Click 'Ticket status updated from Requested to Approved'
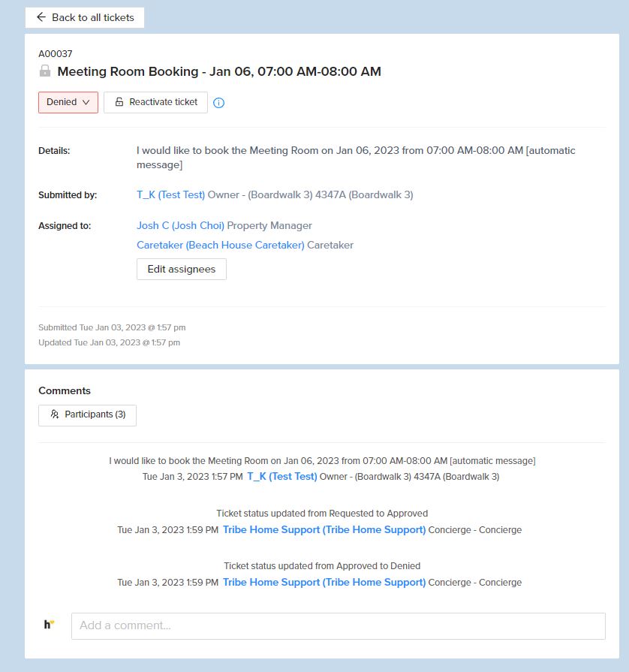The width and height of the screenshot is (629, 672). pyautogui.click(x=322, y=514)
